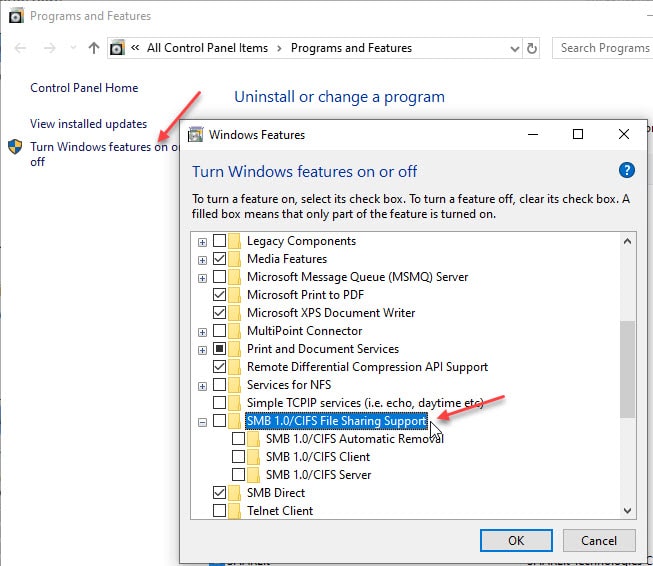This screenshot has width=653, height=566.
Task: Click the Services for NFS folder icon
Action: 234,385
